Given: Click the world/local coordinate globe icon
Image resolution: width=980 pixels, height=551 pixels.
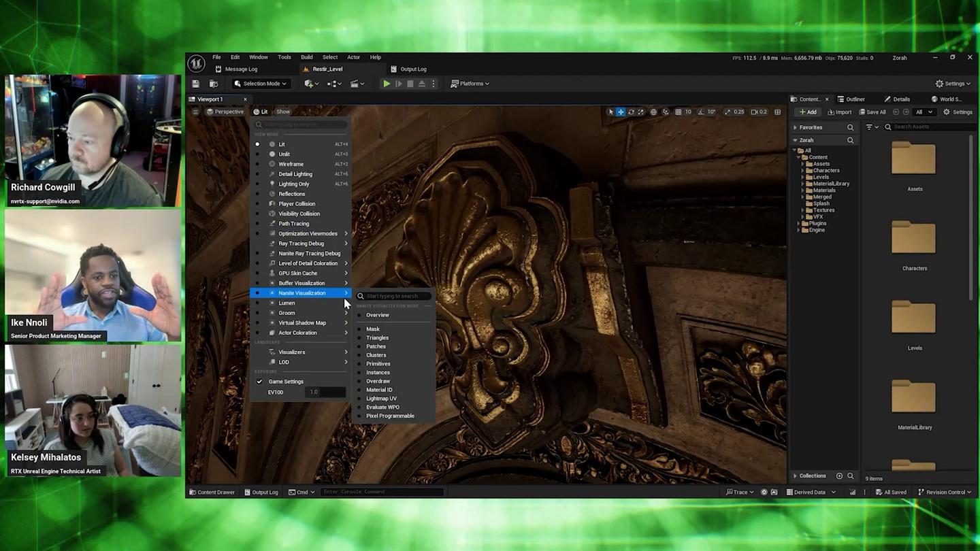Looking at the screenshot, I should pyautogui.click(x=653, y=112).
